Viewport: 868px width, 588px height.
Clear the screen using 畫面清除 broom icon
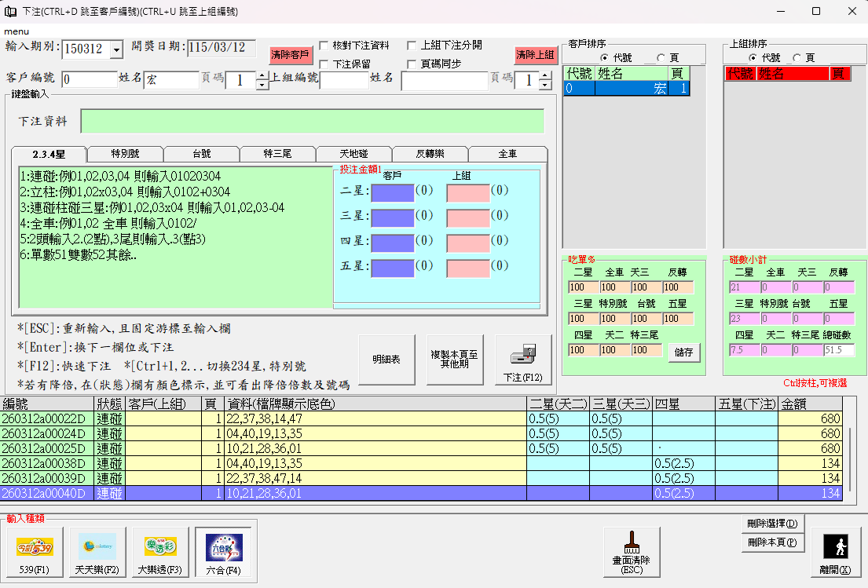point(632,552)
